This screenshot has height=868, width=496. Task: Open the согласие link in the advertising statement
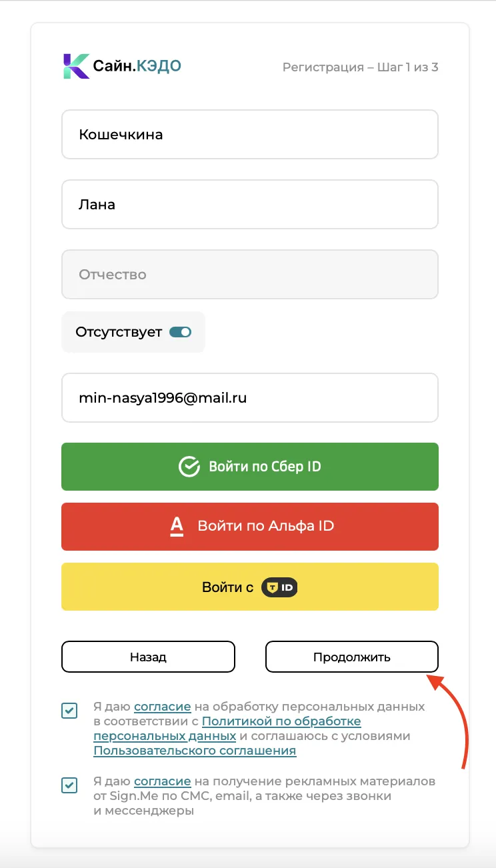tap(163, 781)
